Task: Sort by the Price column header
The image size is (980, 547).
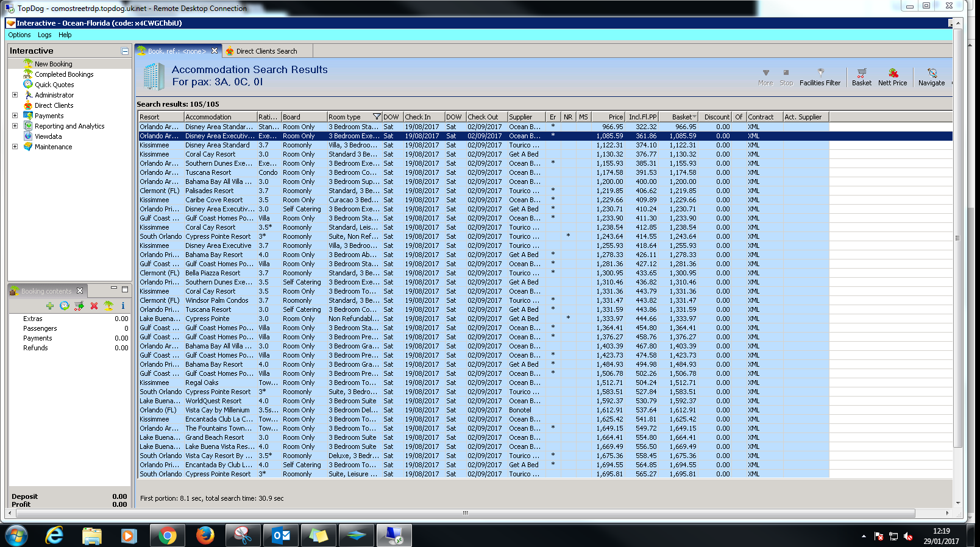Action: [x=608, y=117]
